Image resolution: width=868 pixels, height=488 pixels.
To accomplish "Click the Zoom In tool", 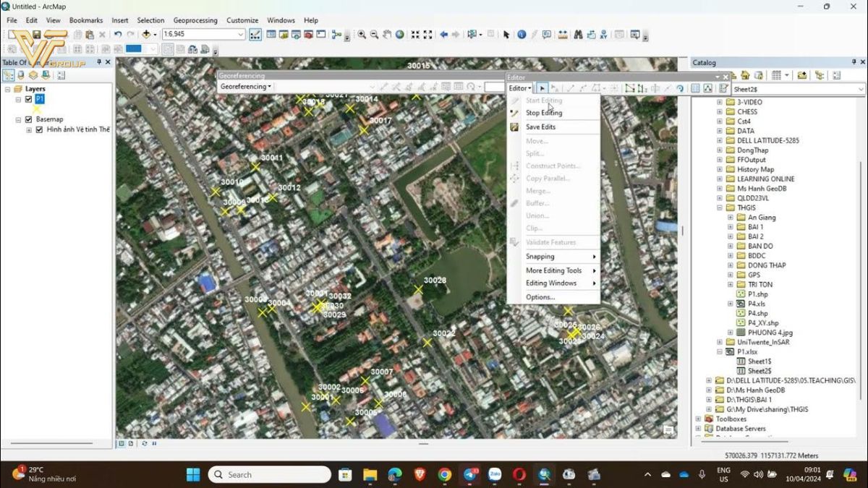I will 362,34.
